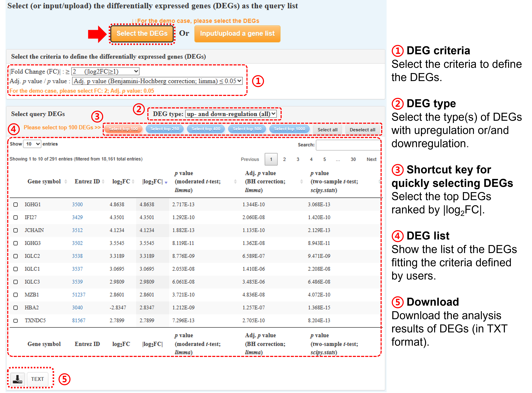Jump to page 30 of results
This screenshot has width=532, height=393.
coord(353,159)
